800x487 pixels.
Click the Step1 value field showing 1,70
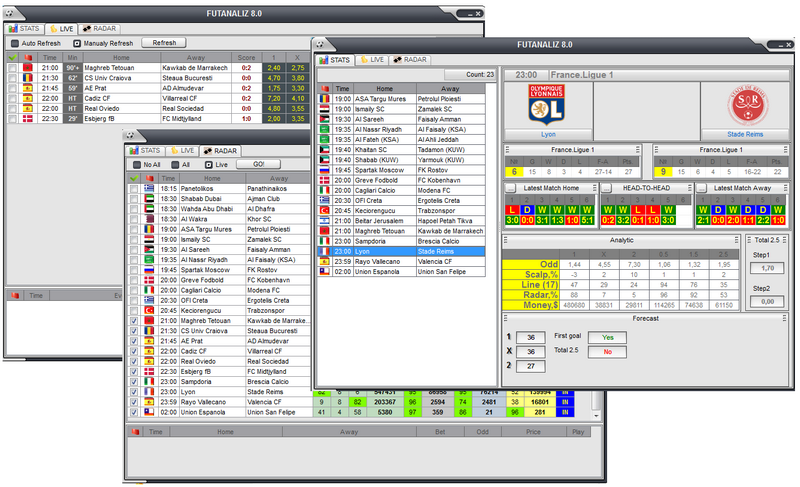[x=767, y=268]
